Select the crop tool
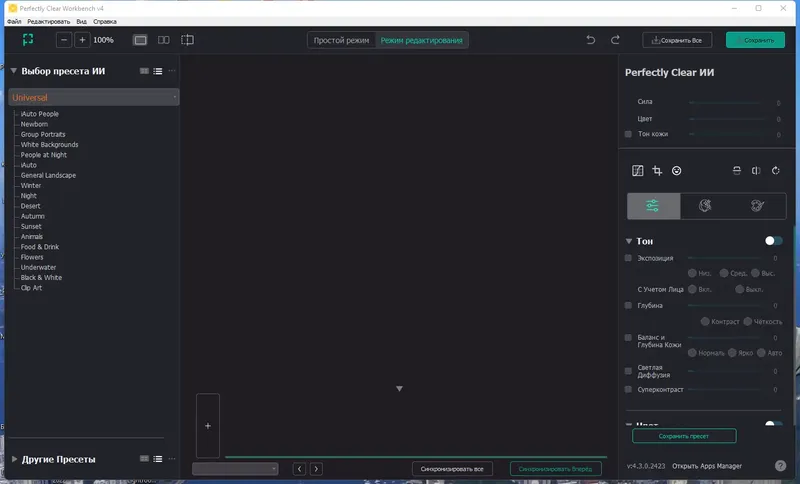800x484 pixels. tap(657, 170)
